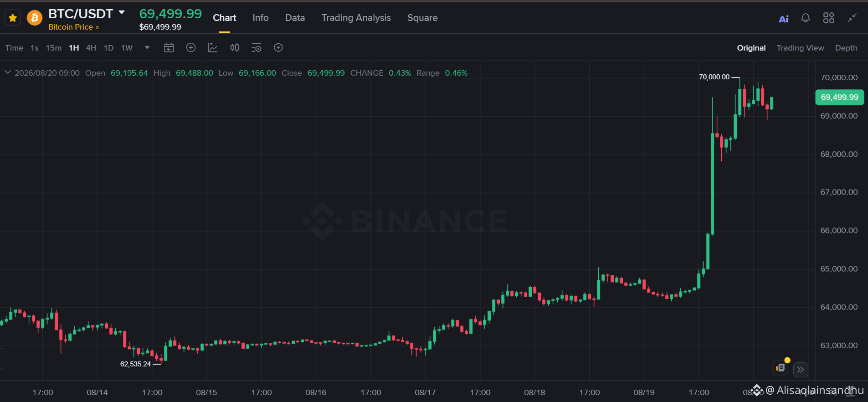The image size is (868, 402).
Task: Select the 15m interval
Action: click(x=54, y=48)
